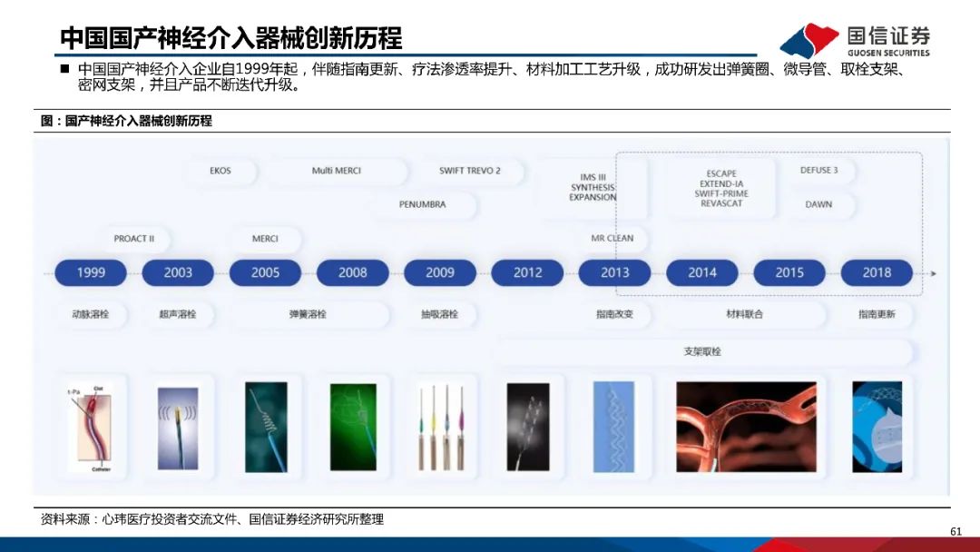The height and width of the screenshot is (552, 980).
Task: Click the 2015 timeline marker
Action: pyautogui.click(x=789, y=272)
